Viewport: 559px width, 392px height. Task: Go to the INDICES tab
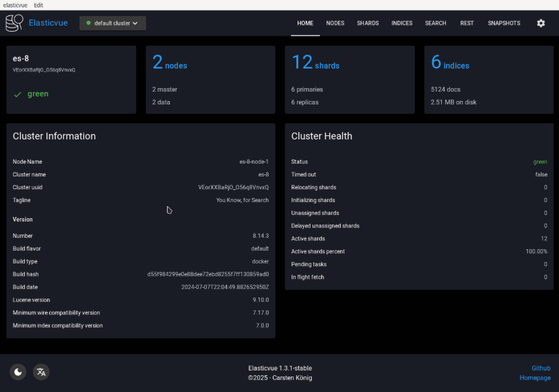click(x=402, y=23)
